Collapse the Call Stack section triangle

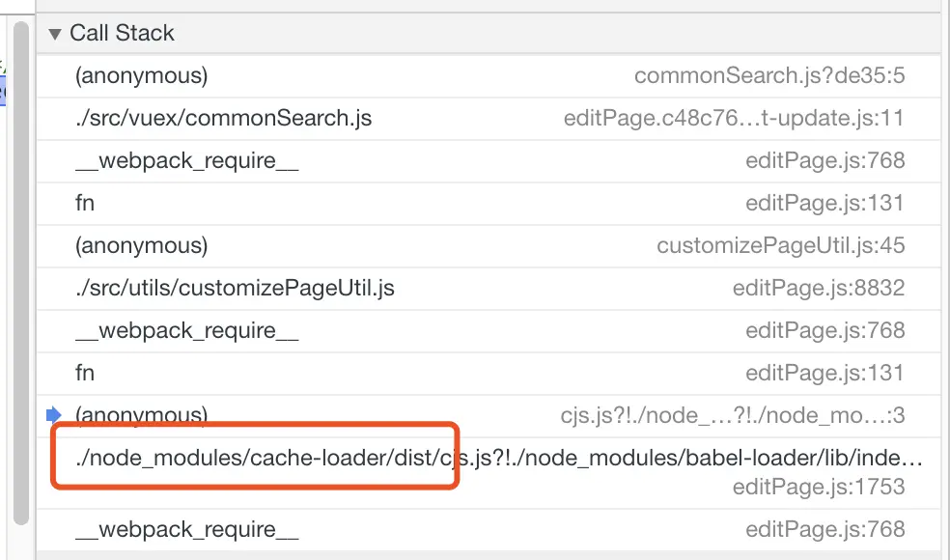tap(54, 34)
